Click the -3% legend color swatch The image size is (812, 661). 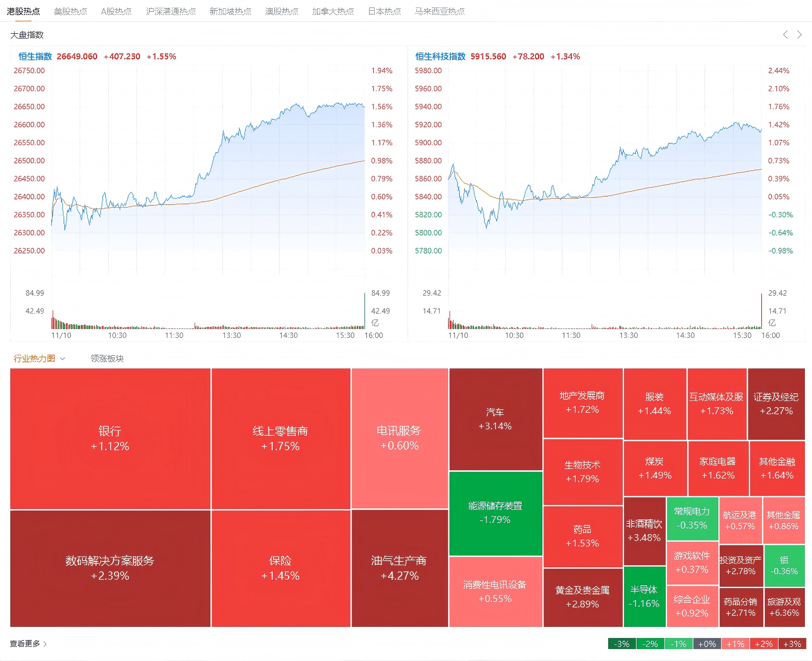point(622,644)
